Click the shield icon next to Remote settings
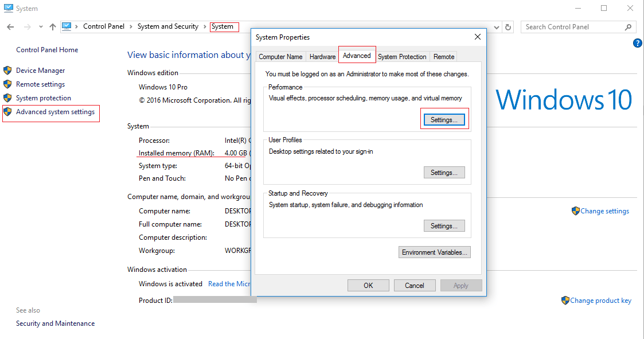Viewport: 644px width, 339px height. [x=7, y=84]
